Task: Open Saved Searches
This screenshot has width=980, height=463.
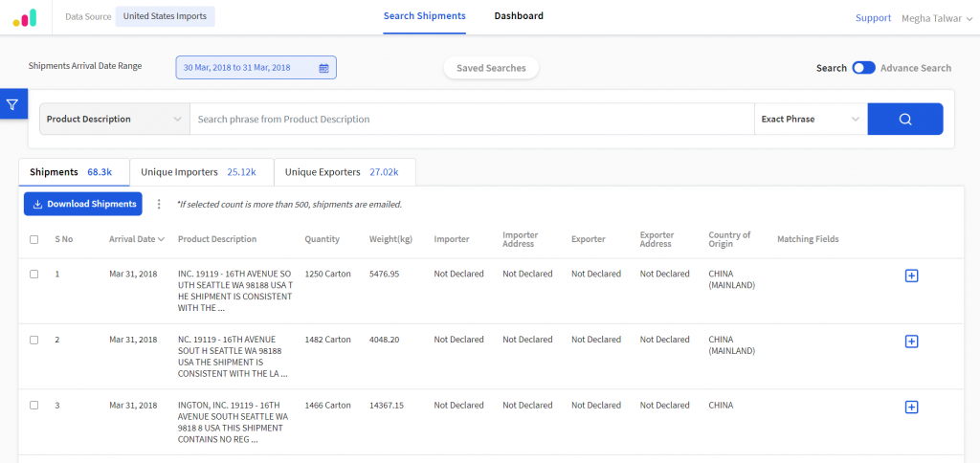Action: (x=491, y=68)
